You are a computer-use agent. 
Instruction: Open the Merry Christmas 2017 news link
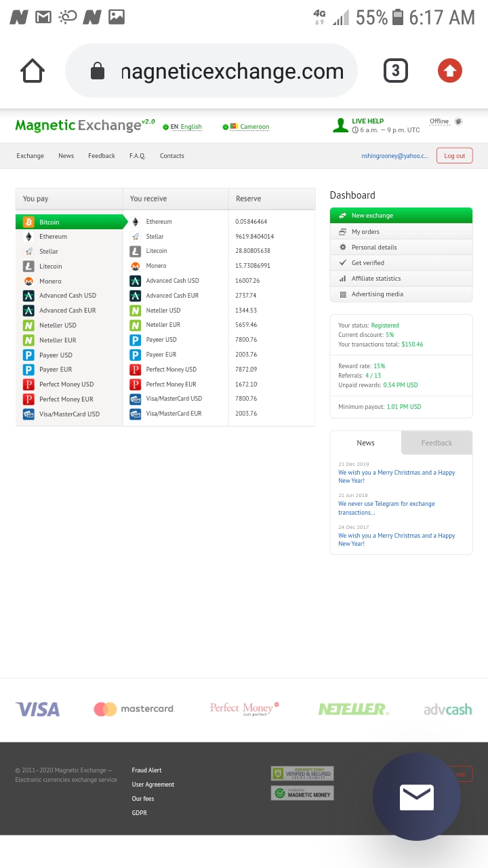(396, 540)
